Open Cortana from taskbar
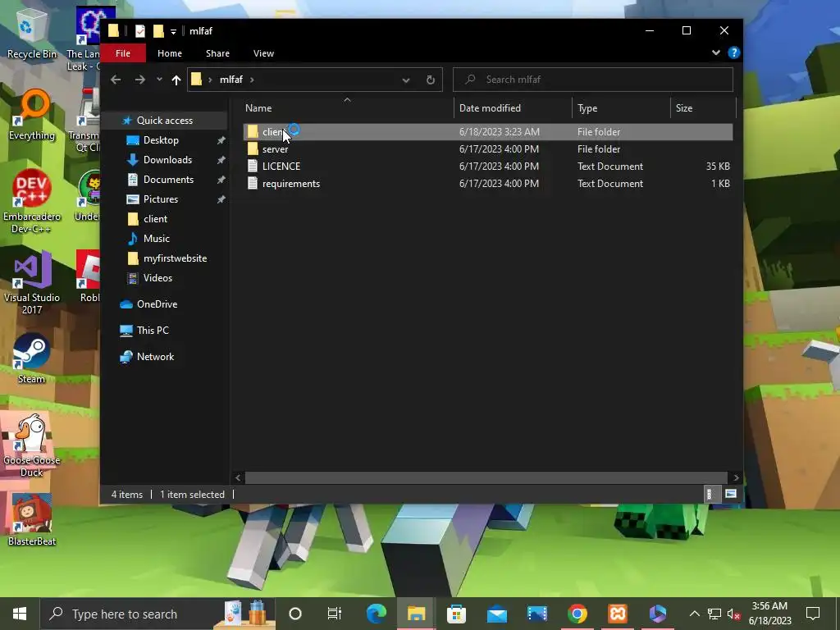The image size is (840, 630). 295,614
